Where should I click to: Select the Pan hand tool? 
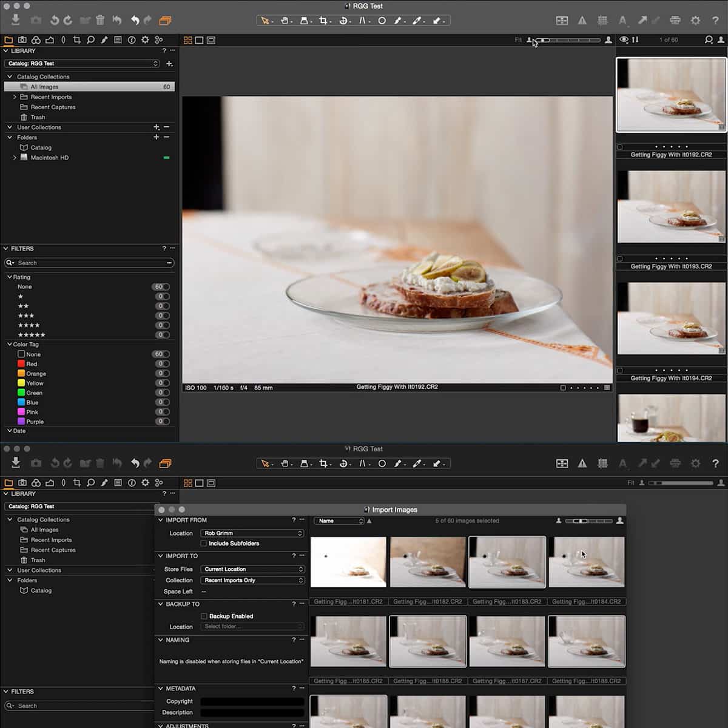click(285, 20)
